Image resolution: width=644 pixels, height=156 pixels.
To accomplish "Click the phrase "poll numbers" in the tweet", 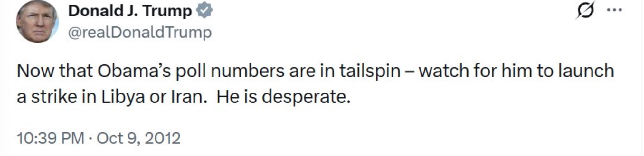I will coord(230,71).
